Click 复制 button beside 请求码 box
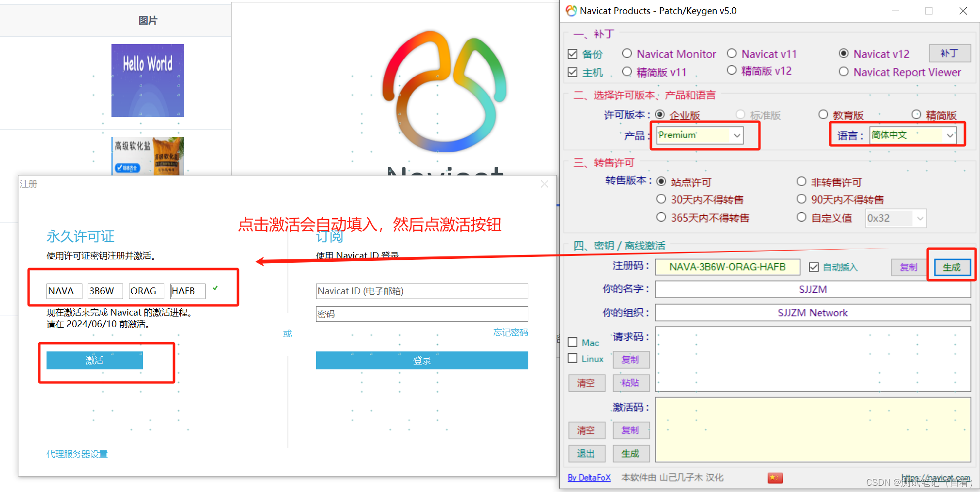This screenshot has height=492, width=980. (631, 360)
